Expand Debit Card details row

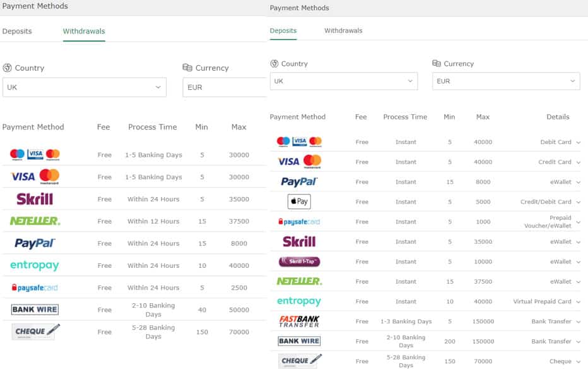579,142
